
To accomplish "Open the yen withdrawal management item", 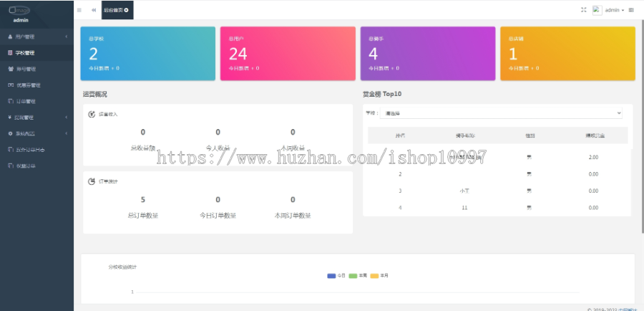I will [x=36, y=118].
